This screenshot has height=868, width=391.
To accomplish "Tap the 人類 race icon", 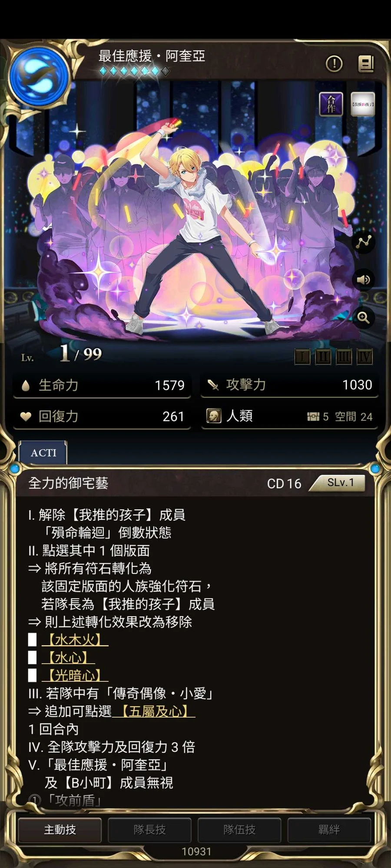I will [x=213, y=416].
